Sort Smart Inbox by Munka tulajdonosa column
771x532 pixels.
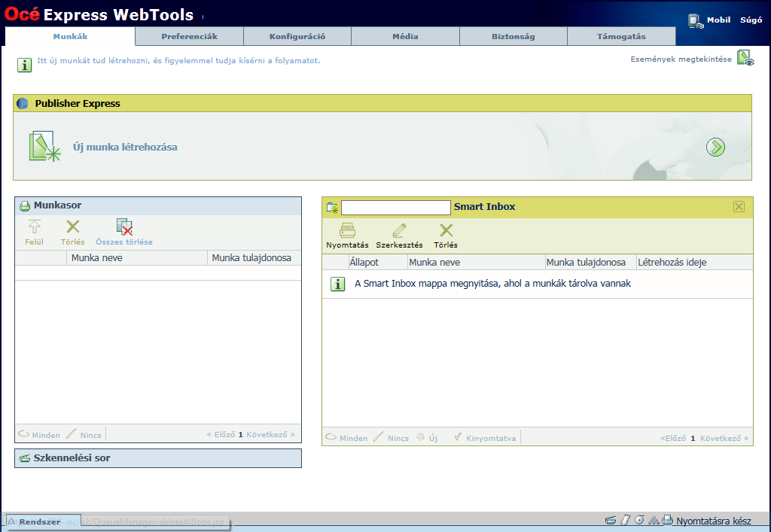(x=590, y=263)
